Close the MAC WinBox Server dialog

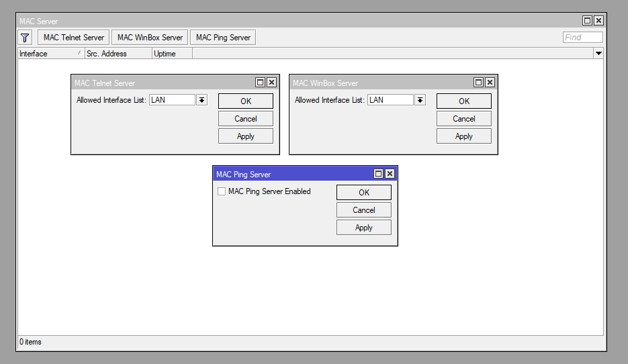click(490, 83)
